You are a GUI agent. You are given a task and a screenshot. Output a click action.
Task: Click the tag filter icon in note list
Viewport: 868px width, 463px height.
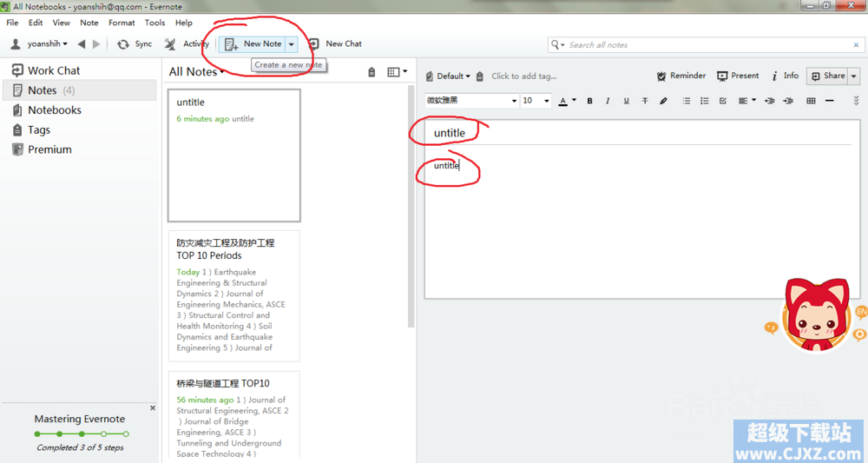(372, 72)
